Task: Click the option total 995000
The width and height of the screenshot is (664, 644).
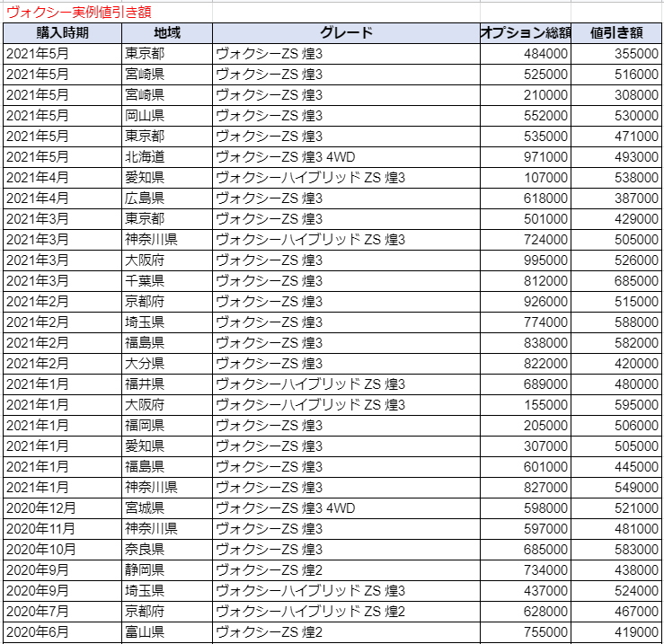Action: pos(526,260)
